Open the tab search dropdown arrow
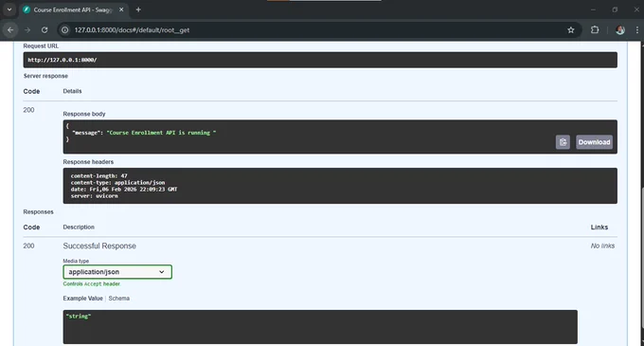Viewport: 644px width, 346px height. click(x=9, y=9)
